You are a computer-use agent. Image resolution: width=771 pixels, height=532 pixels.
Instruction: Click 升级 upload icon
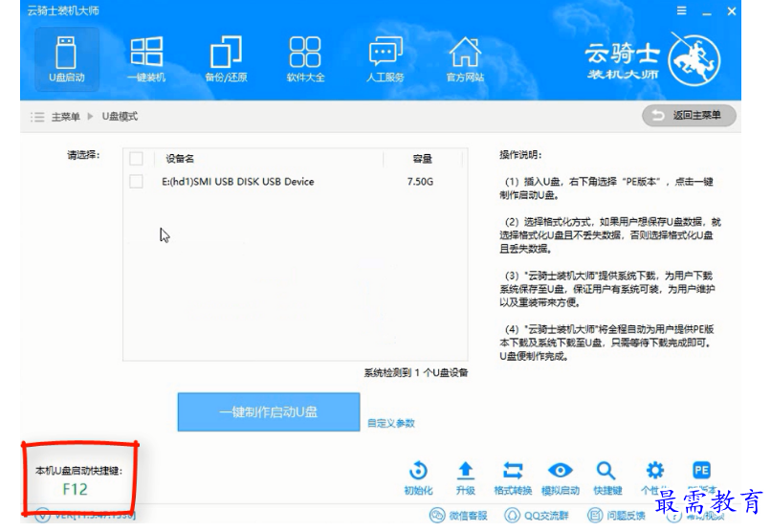(x=465, y=477)
